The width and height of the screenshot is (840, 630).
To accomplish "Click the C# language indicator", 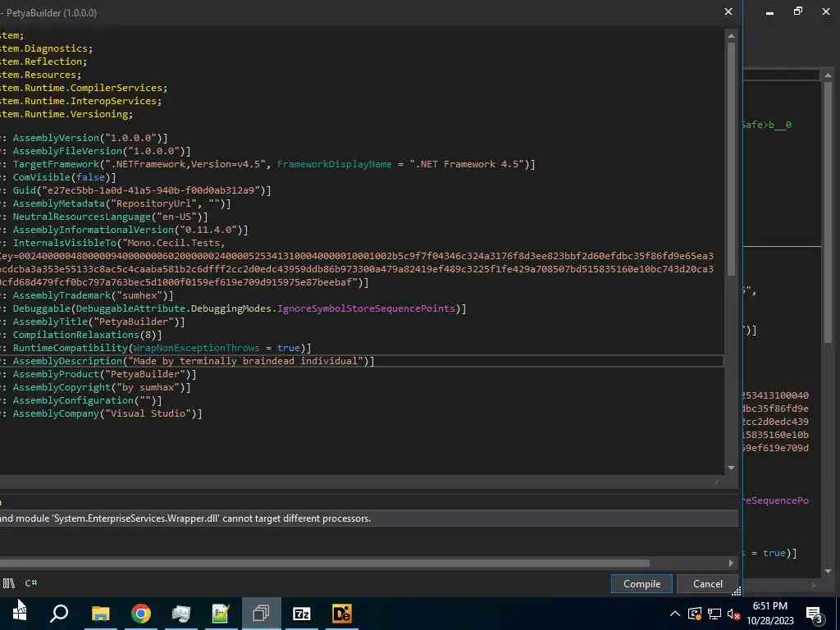I will pyautogui.click(x=31, y=583).
